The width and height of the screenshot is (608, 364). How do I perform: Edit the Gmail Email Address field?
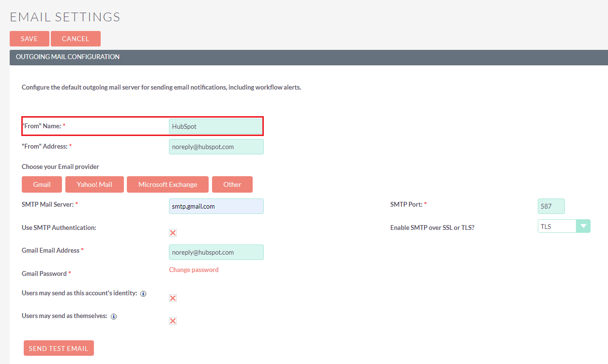coord(216,252)
